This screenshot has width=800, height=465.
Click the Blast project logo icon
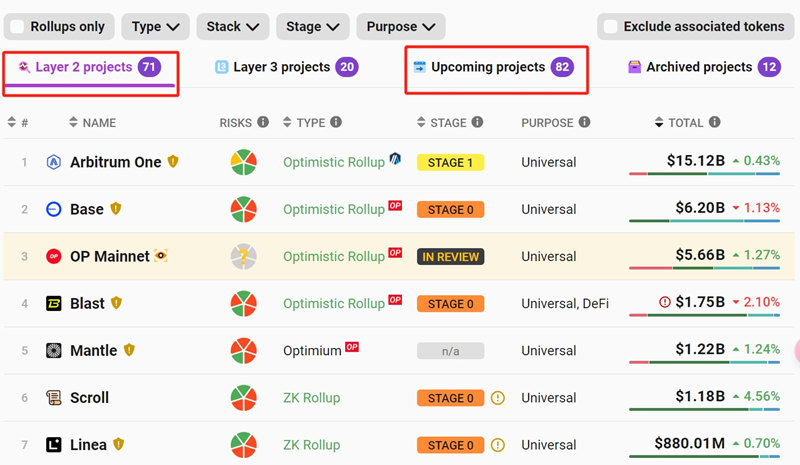click(x=54, y=304)
